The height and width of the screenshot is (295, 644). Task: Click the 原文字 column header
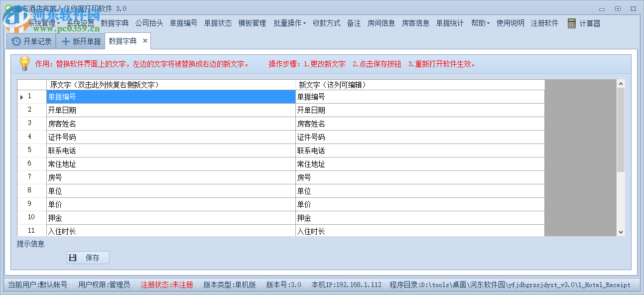[x=171, y=85]
